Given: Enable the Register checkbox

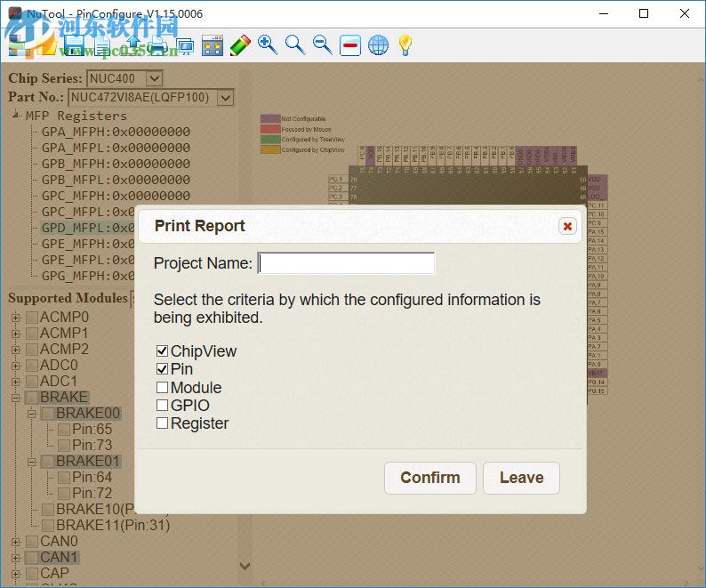Looking at the screenshot, I should [x=162, y=423].
